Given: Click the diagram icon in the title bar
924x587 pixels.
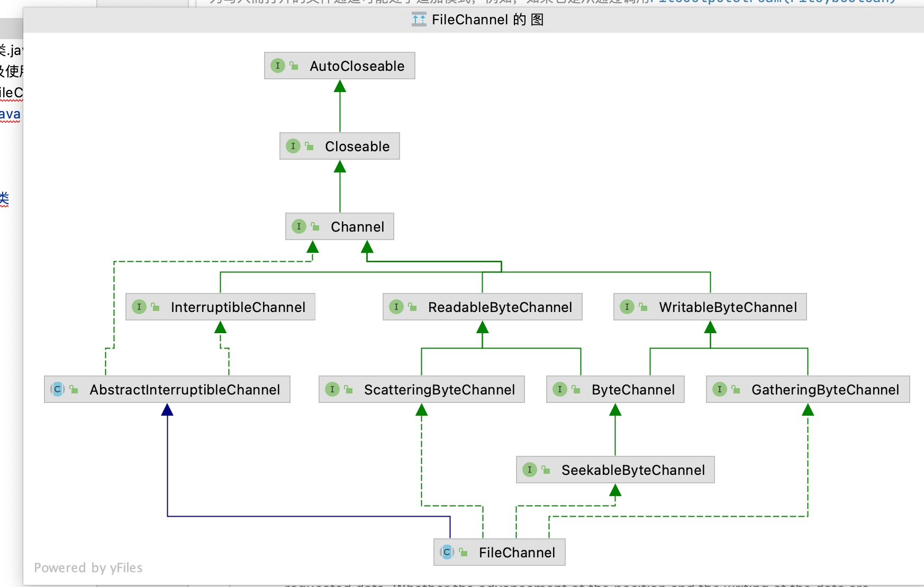Looking at the screenshot, I should coord(419,20).
